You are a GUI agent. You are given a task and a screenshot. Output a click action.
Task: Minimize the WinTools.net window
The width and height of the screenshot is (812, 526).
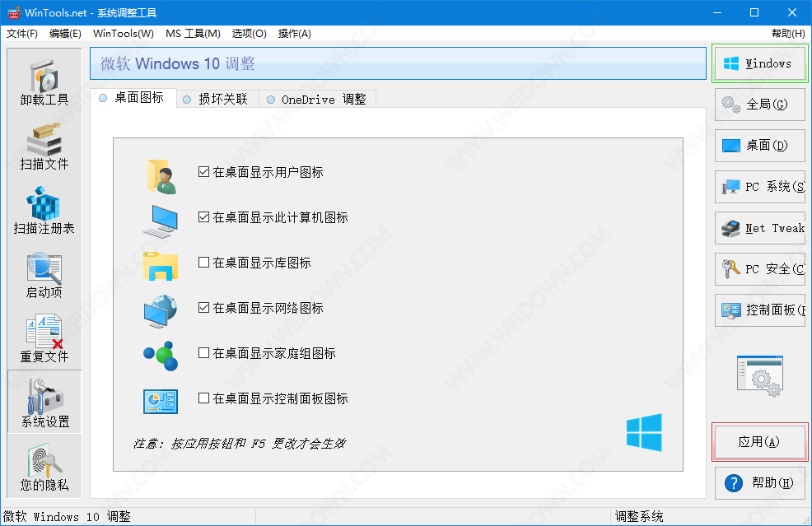point(717,12)
